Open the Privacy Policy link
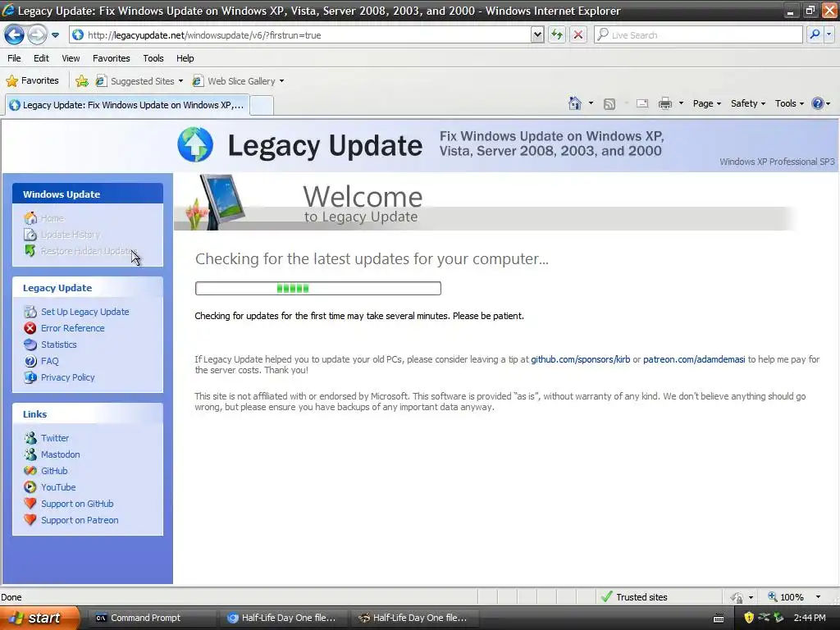Viewport: 840px width, 630px height. (x=67, y=377)
